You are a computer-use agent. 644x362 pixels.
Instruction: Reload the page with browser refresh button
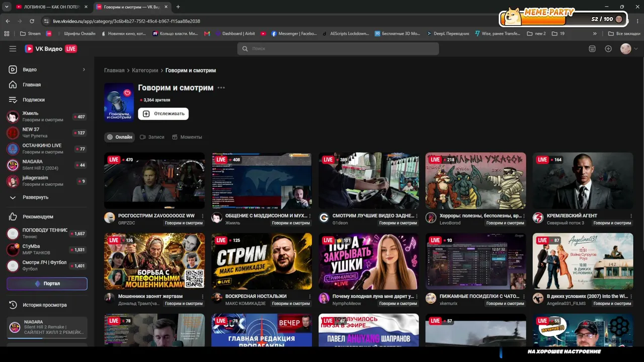(x=32, y=21)
